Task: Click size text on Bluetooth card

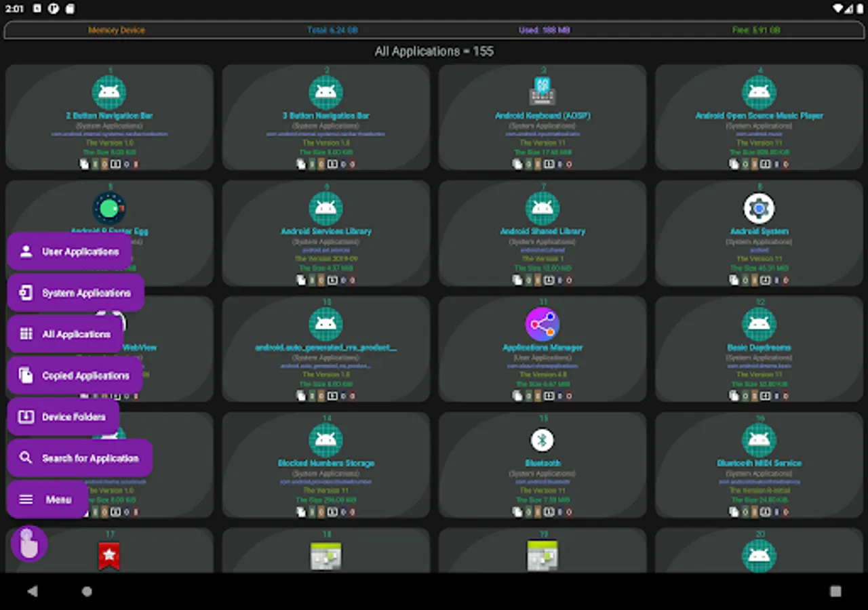Action: point(542,500)
